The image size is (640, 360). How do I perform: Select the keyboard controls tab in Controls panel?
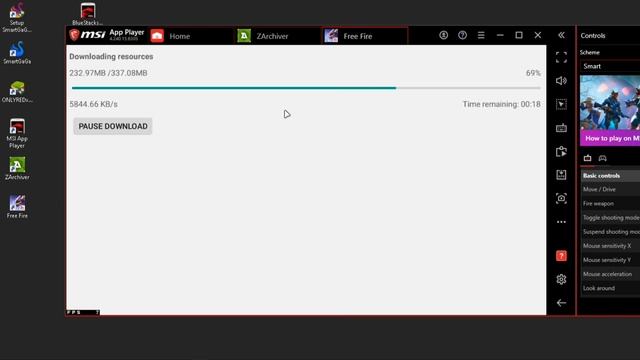pyautogui.click(x=587, y=158)
